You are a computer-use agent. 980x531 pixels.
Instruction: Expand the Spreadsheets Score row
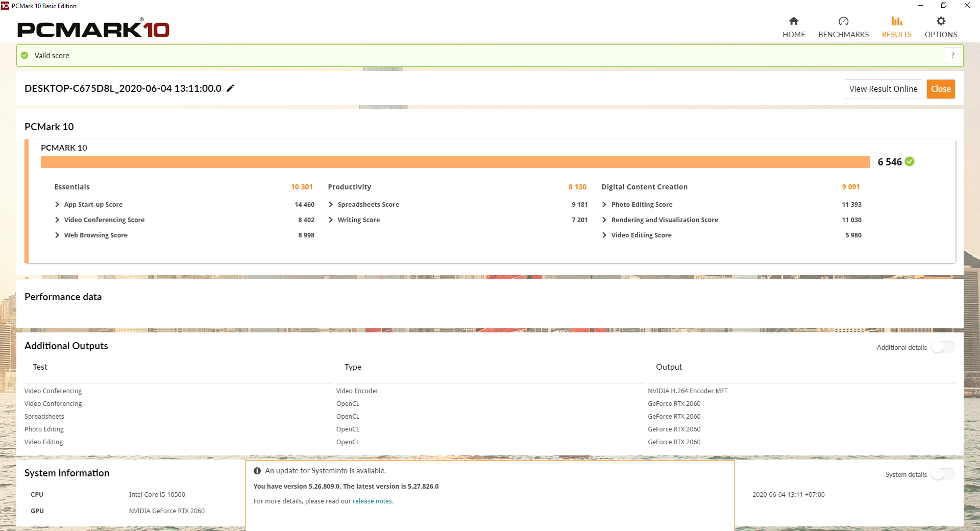(x=331, y=204)
